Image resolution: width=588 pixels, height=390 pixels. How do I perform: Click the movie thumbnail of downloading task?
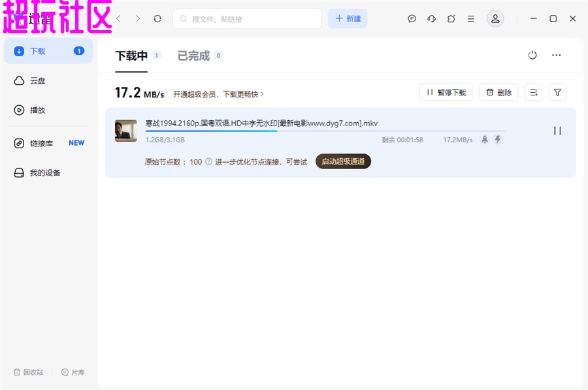coord(125,131)
